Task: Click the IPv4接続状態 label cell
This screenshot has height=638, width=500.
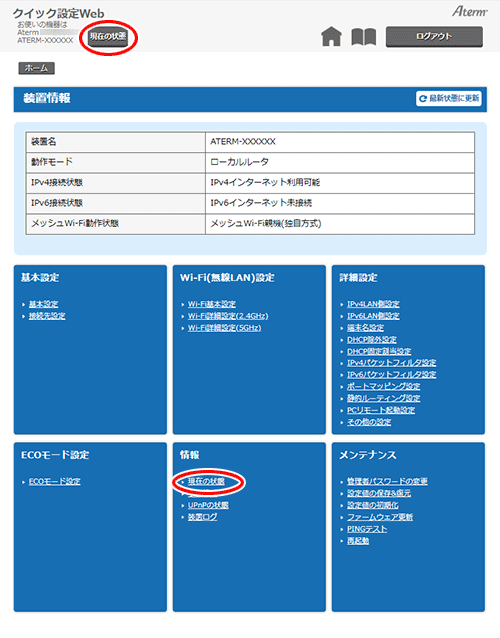Action: tap(116, 183)
